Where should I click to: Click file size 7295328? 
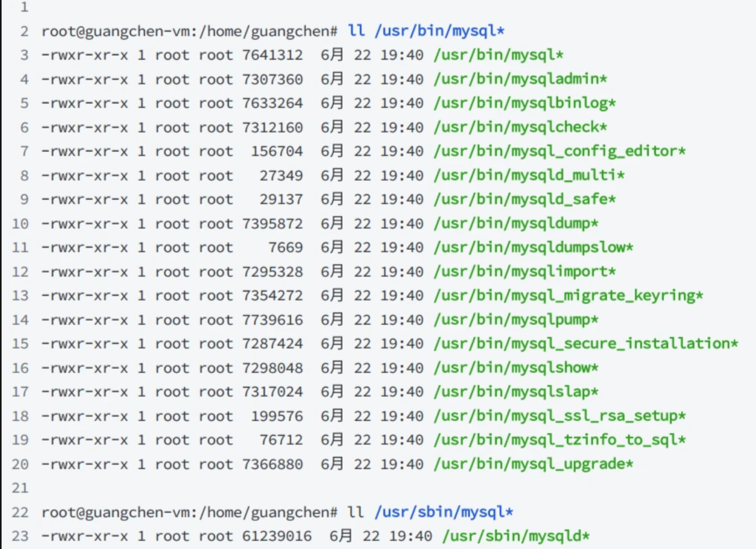pyautogui.click(x=272, y=271)
